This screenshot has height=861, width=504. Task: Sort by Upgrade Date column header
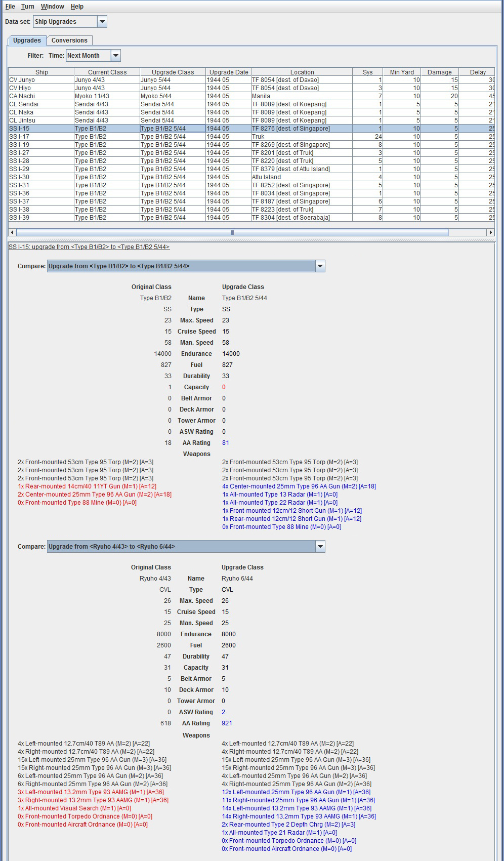229,72
